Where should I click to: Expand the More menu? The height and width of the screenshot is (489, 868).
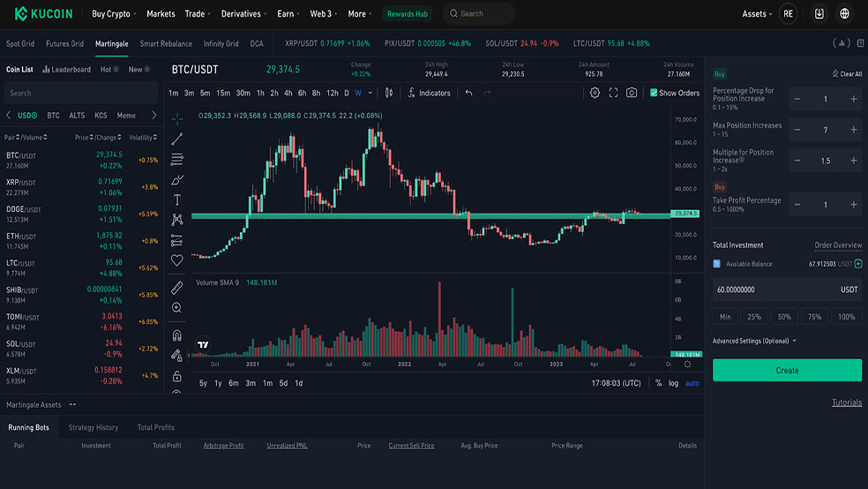[360, 14]
